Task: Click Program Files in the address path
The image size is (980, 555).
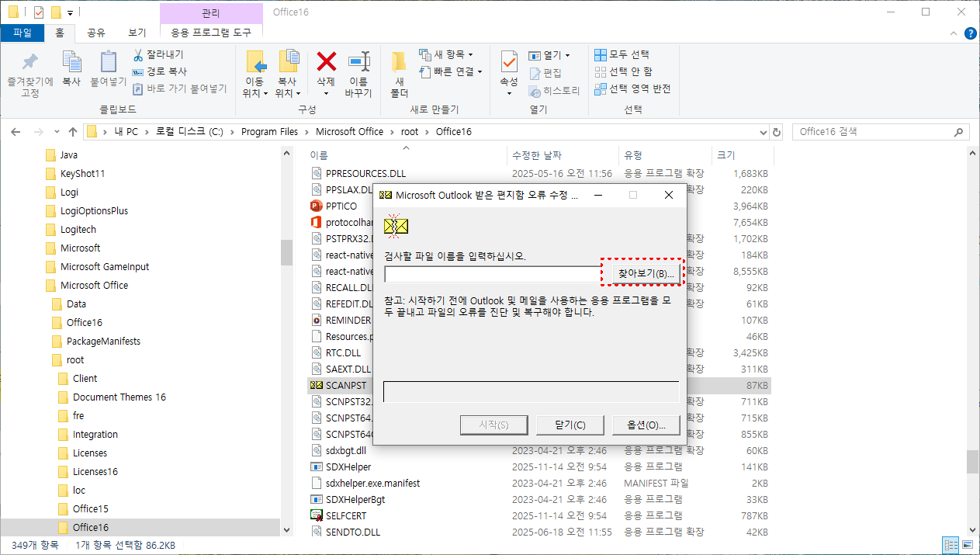Action: (x=269, y=131)
